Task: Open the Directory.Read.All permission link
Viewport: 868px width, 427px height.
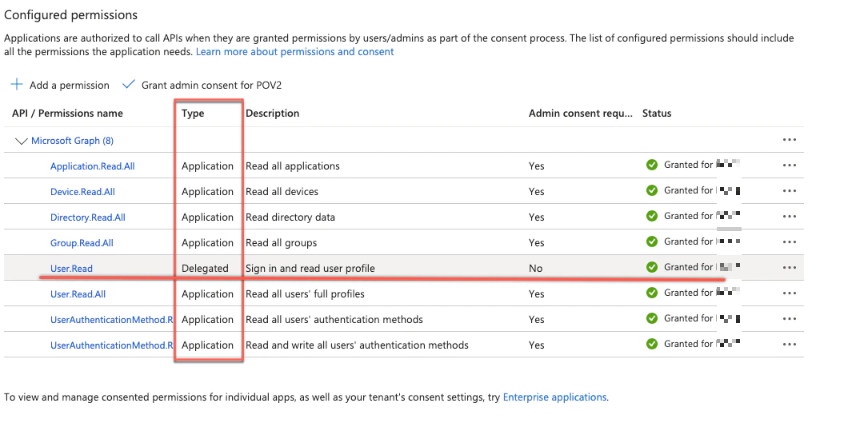Action: click(x=88, y=217)
